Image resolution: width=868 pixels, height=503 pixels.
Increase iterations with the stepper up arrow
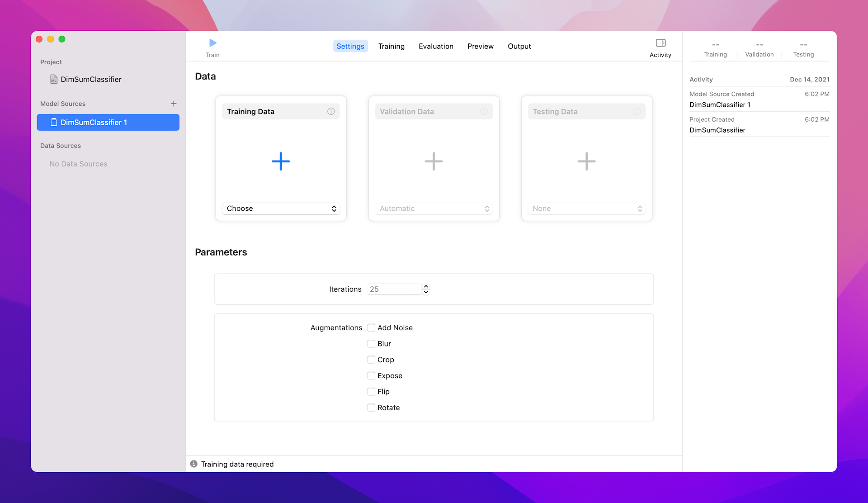click(426, 286)
